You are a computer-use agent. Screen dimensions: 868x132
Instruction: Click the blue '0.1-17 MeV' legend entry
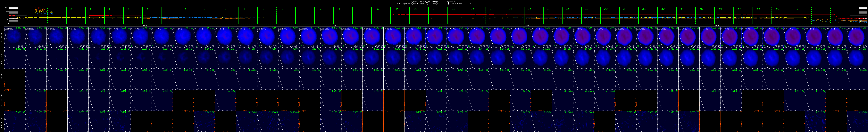44,14
